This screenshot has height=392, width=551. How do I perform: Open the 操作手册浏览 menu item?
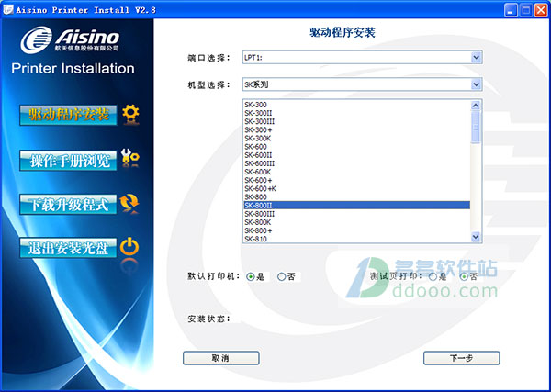(x=68, y=161)
